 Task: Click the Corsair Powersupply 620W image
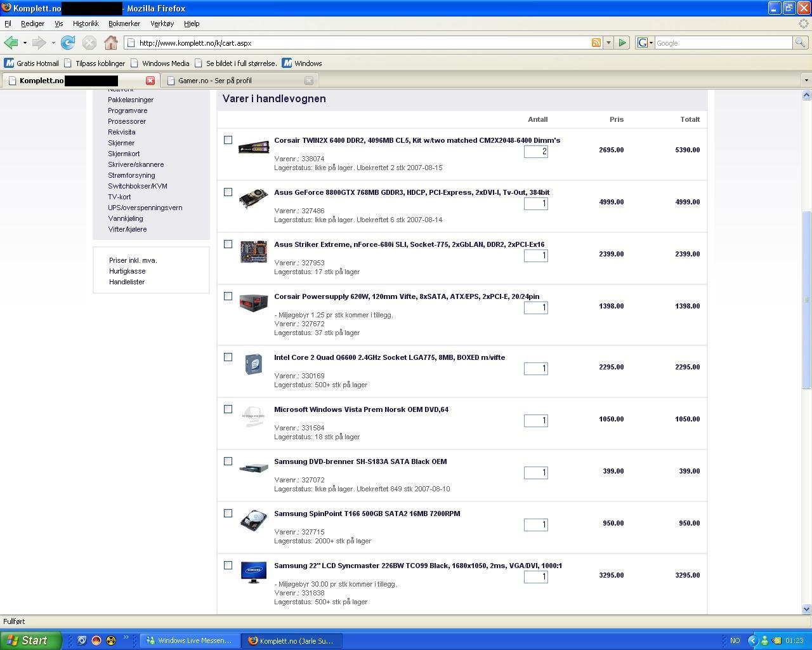(x=254, y=302)
